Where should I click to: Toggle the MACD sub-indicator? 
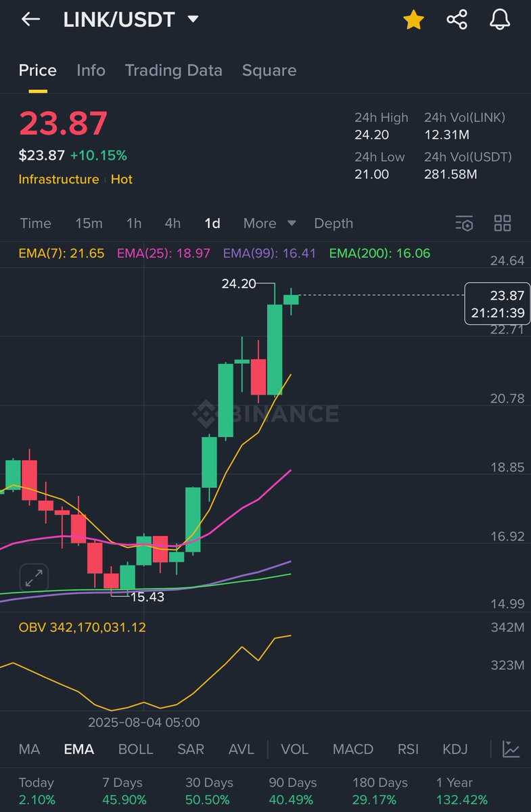(353, 749)
